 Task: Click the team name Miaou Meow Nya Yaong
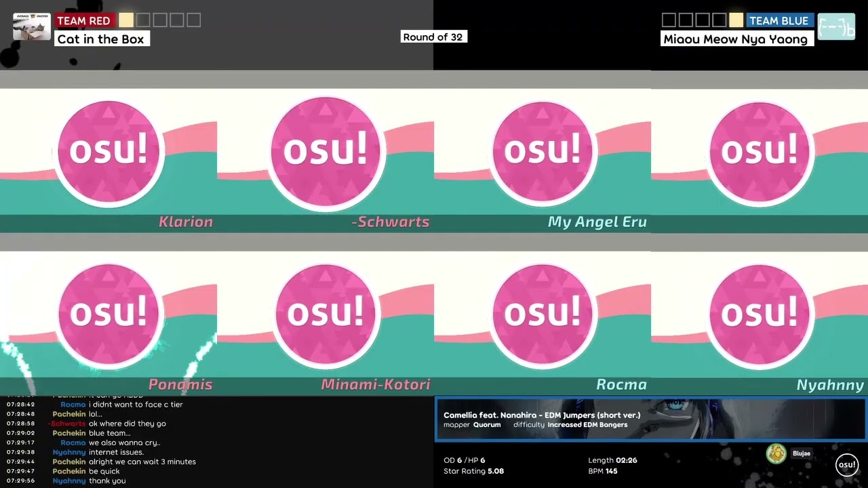coord(736,39)
